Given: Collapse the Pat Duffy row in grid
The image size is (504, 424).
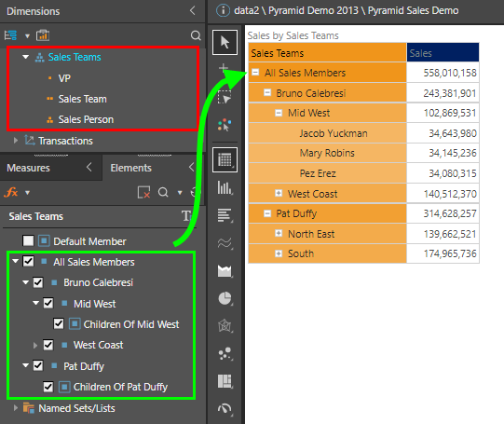Looking at the screenshot, I should coord(267,213).
